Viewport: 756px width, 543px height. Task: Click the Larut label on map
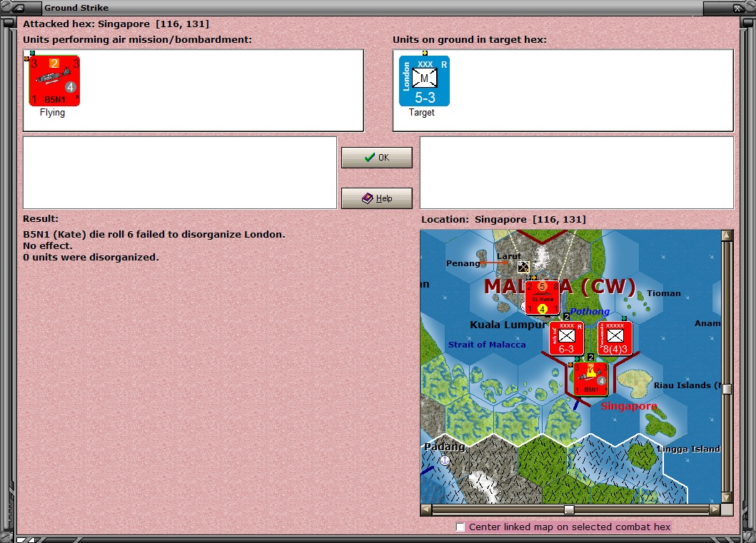tap(509, 256)
